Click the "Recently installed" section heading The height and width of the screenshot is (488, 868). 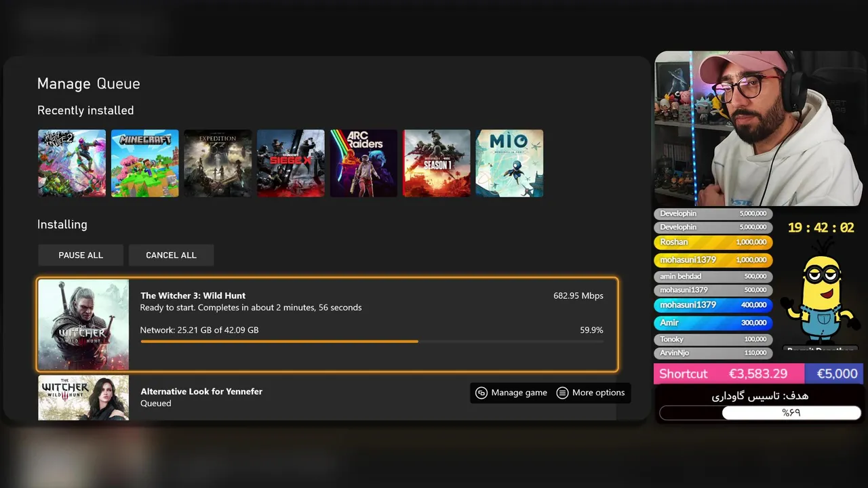85,110
